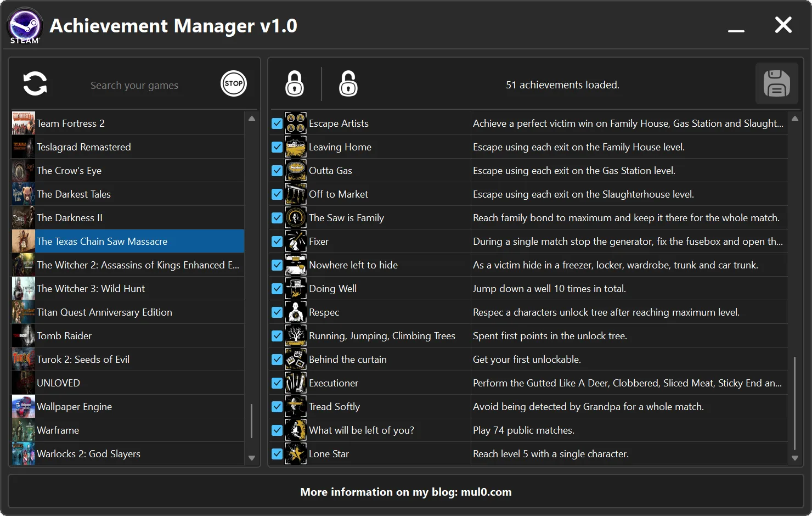Select Warframe in games list
The image size is (812, 516).
128,430
